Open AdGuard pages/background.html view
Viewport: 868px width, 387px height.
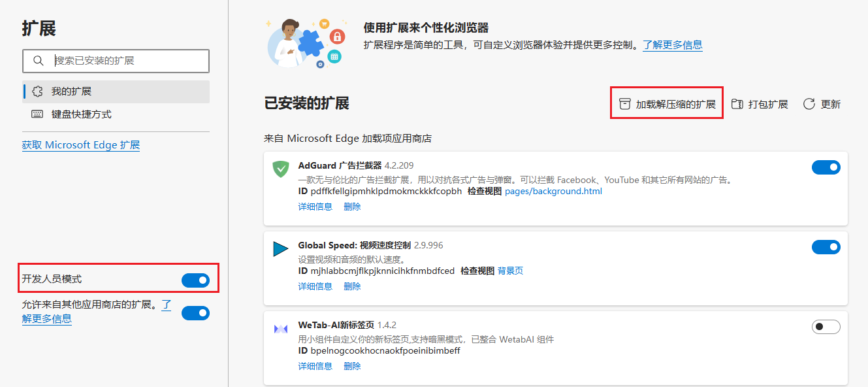coord(553,192)
